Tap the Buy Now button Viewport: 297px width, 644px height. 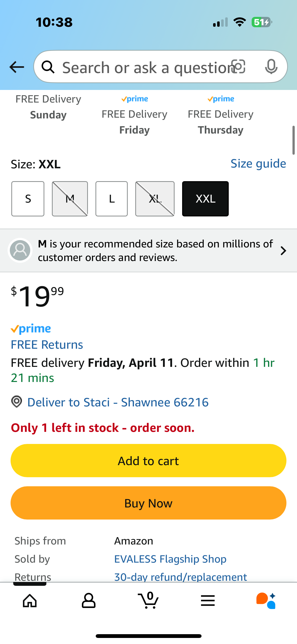148,503
